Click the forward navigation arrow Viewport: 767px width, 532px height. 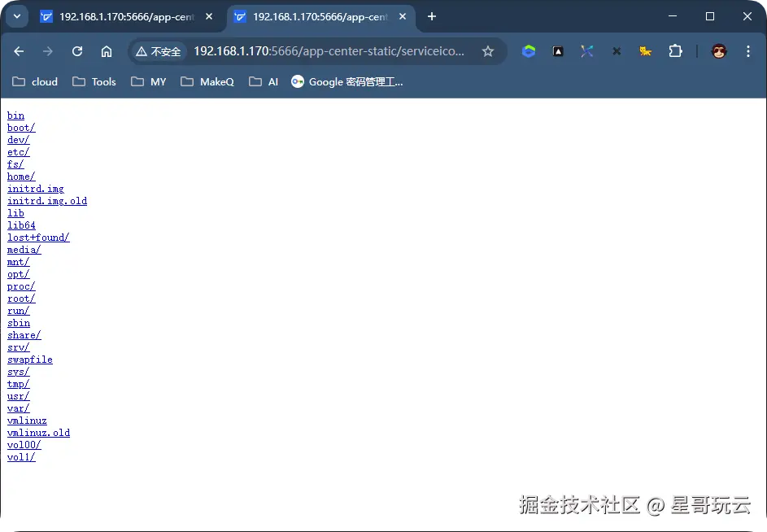[47, 51]
